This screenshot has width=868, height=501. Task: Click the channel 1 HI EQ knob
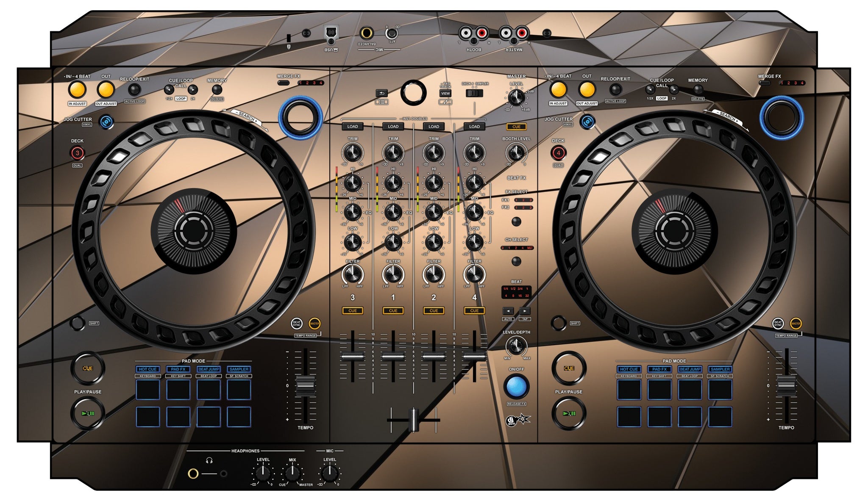pyautogui.click(x=393, y=183)
